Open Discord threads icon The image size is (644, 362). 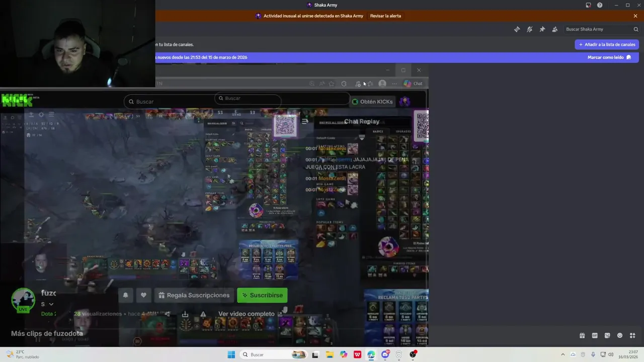[517, 29]
